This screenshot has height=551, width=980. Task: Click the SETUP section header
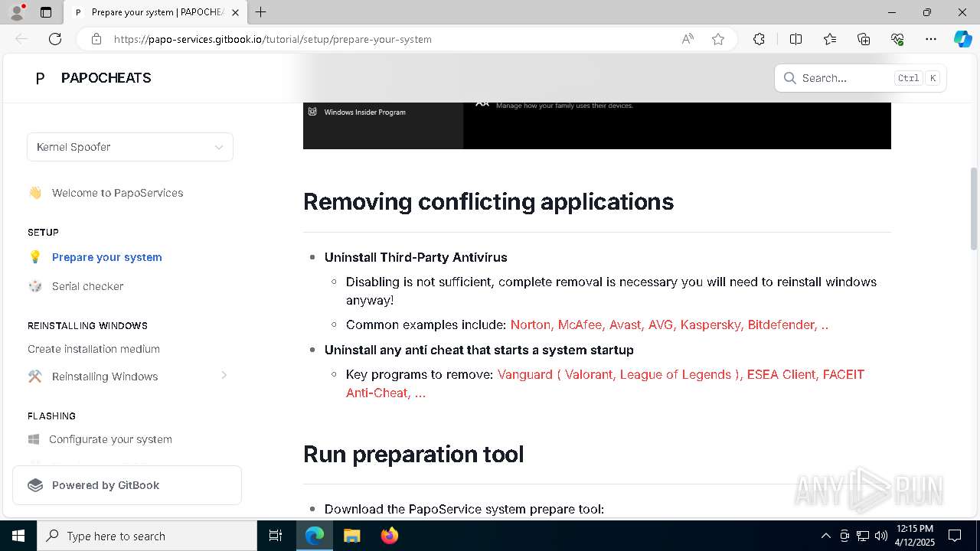coord(43,232)
